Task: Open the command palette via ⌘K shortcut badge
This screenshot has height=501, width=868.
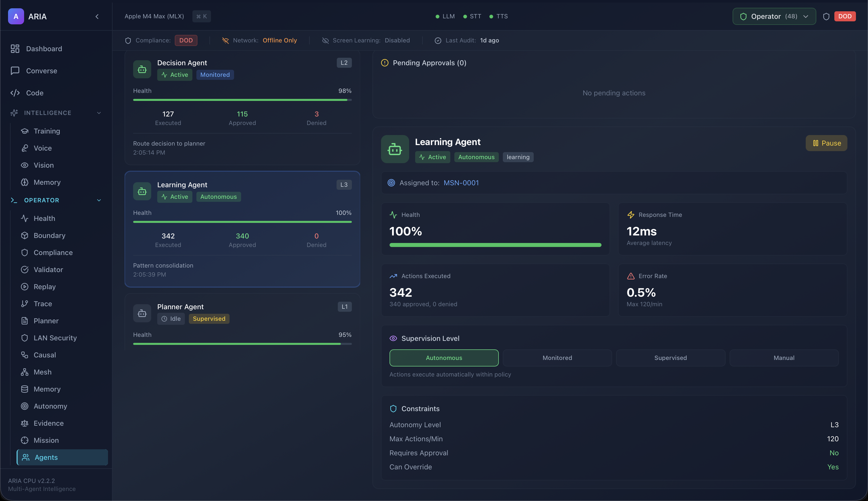Action: click(201, 16)
